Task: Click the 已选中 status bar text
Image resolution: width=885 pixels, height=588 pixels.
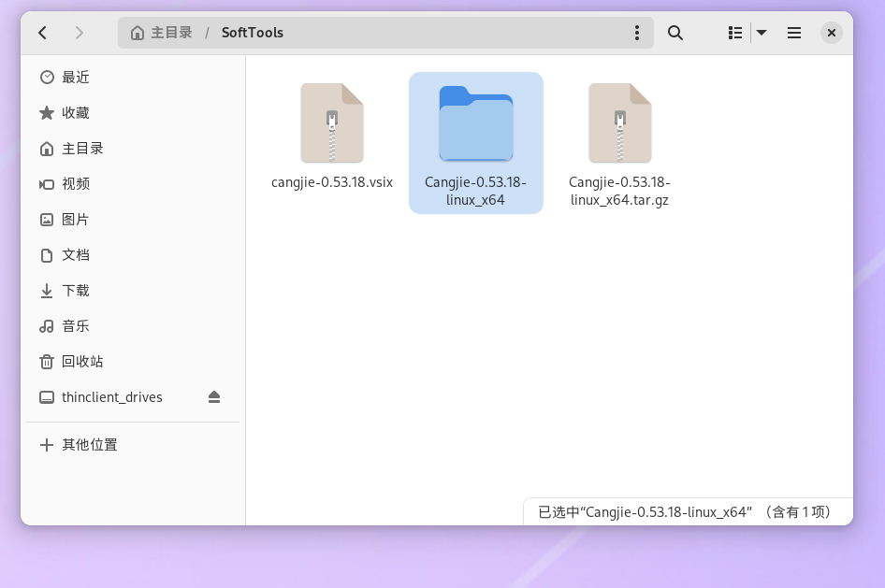Action: pyautogui.click(x=684, y=512)
